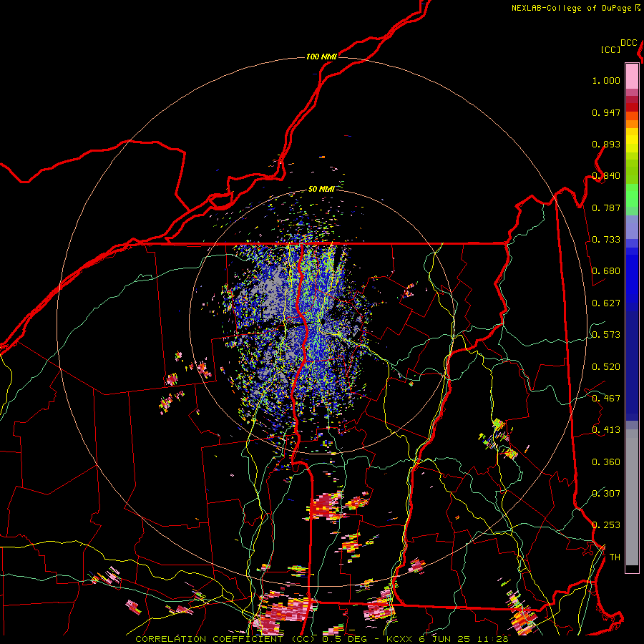Click the [CC] legend unit label

pyautogui.click(x=610, y=49)
